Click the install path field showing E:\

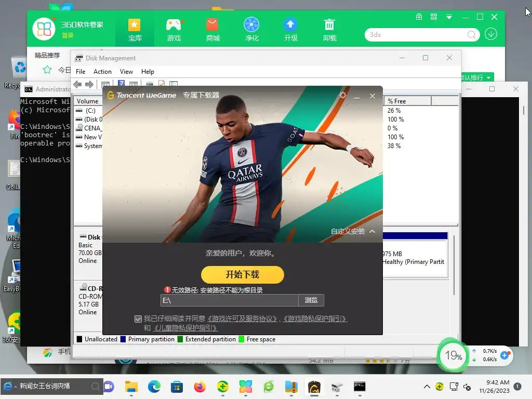point(229,300)
